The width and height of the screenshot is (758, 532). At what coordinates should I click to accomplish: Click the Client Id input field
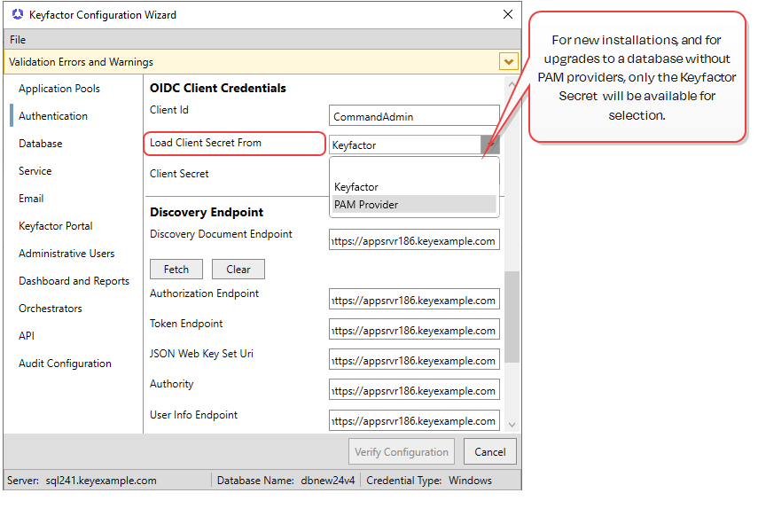point(414,116)
